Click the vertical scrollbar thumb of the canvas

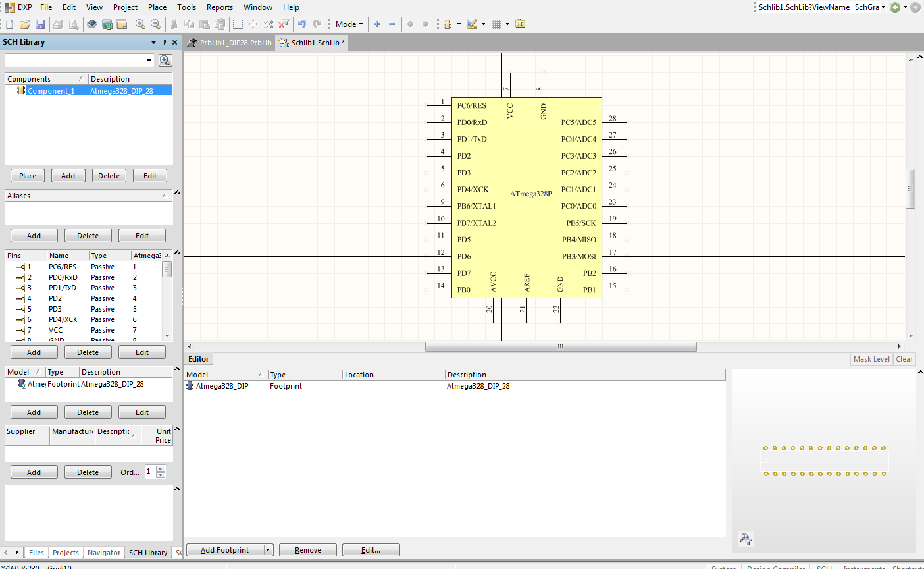(x=911, y=188)
